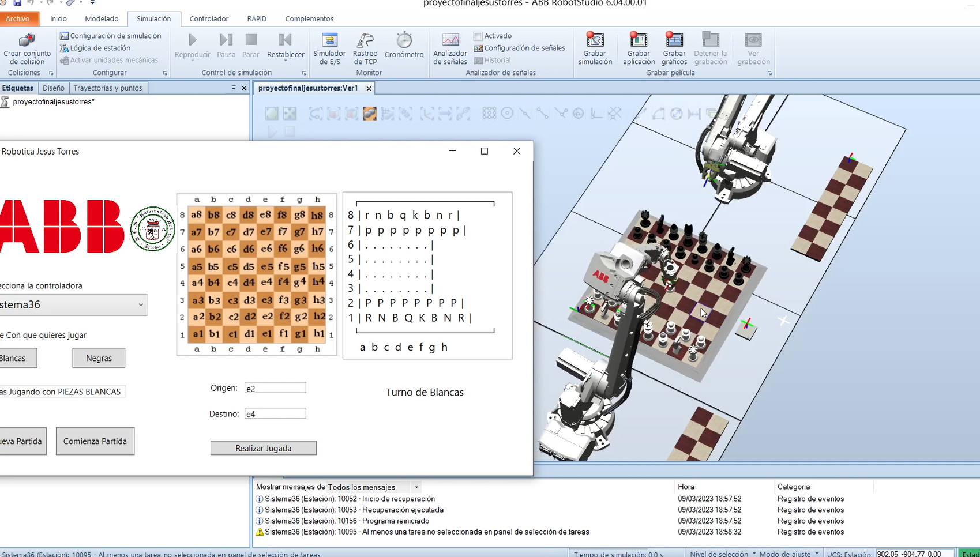Screen dimensions: 980x557
Task: Open Configuración de señales
Action: [x=520, y=48]
